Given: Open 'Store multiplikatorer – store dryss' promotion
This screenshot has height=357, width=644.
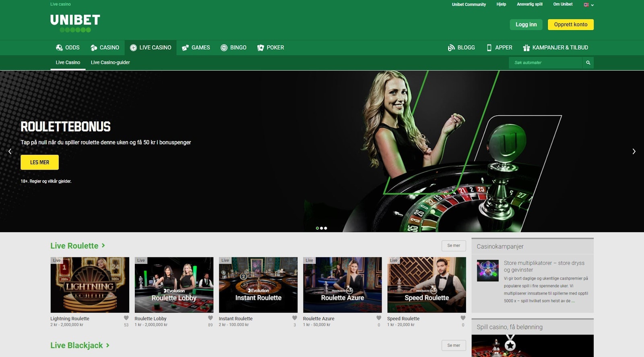Looking at the screenshot, I should click(x=544, y=266).
